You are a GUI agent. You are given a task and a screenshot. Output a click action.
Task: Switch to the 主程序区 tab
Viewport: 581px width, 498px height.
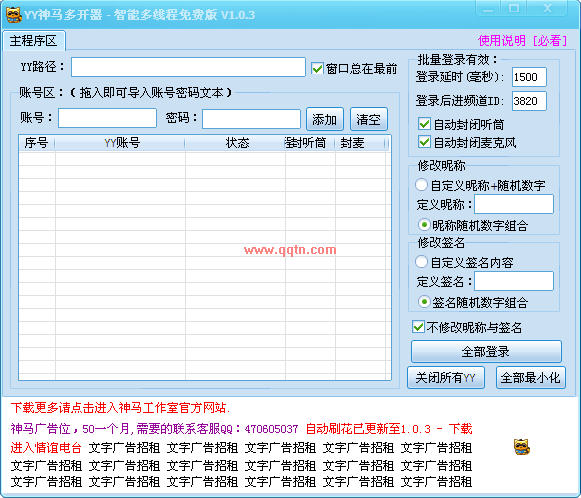click(33, 41)
